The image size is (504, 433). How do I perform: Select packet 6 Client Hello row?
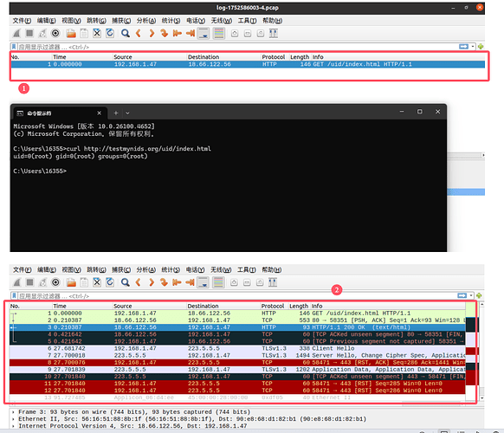coord(237,348)
